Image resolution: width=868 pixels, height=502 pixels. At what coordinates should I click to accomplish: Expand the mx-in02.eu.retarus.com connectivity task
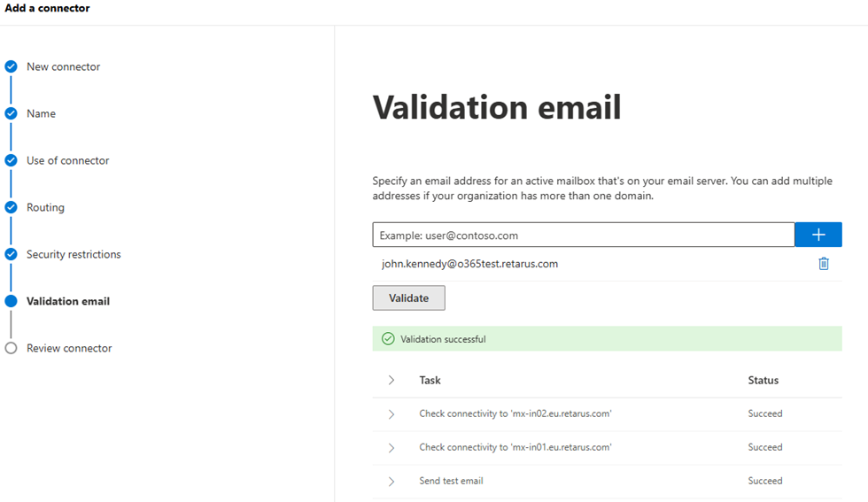[391, 413]
